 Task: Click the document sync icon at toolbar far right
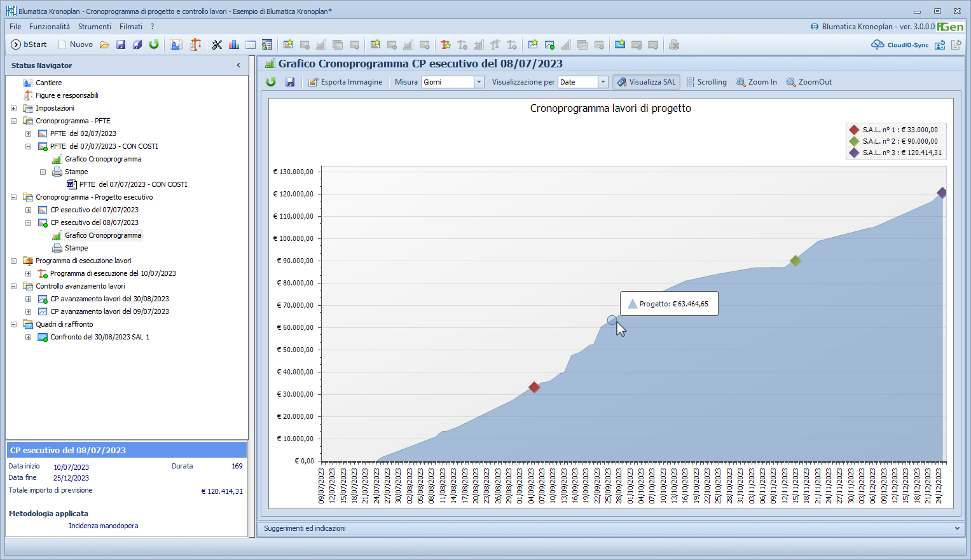point(956,44)
